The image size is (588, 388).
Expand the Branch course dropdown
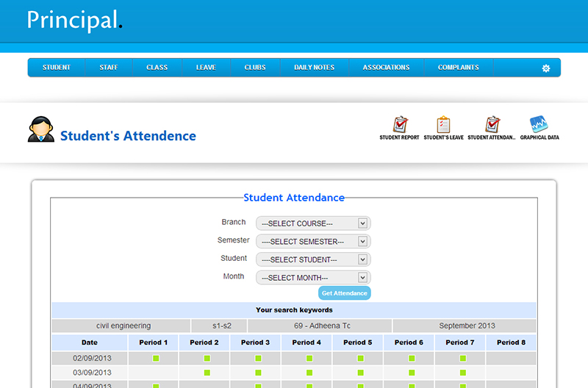pyautogui.click(x=313, y=223)
